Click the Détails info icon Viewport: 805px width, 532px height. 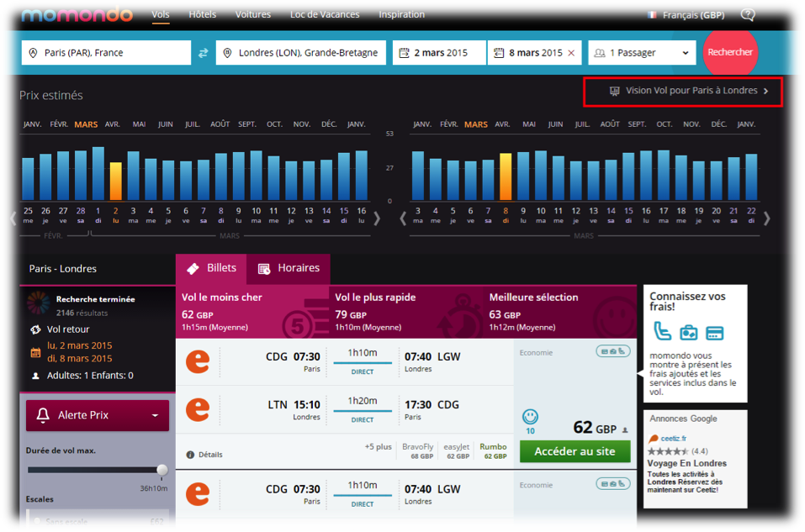pos(190,455)
